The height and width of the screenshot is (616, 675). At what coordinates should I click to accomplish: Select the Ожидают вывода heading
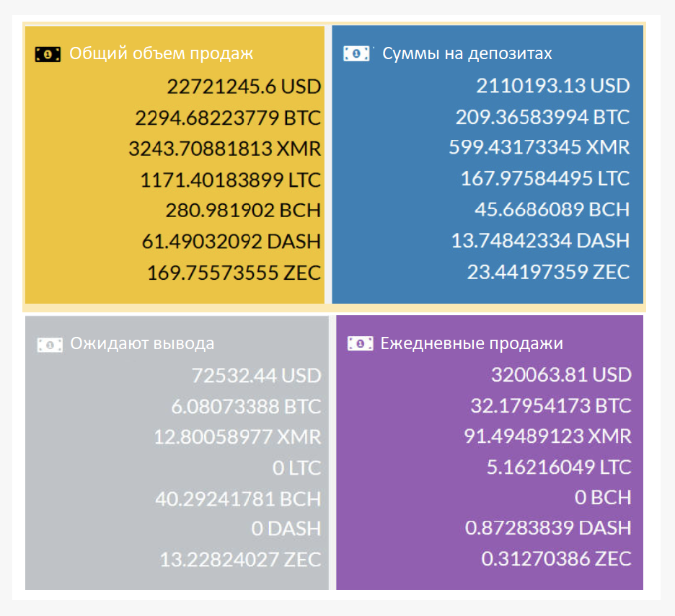[x=142, y=343]
